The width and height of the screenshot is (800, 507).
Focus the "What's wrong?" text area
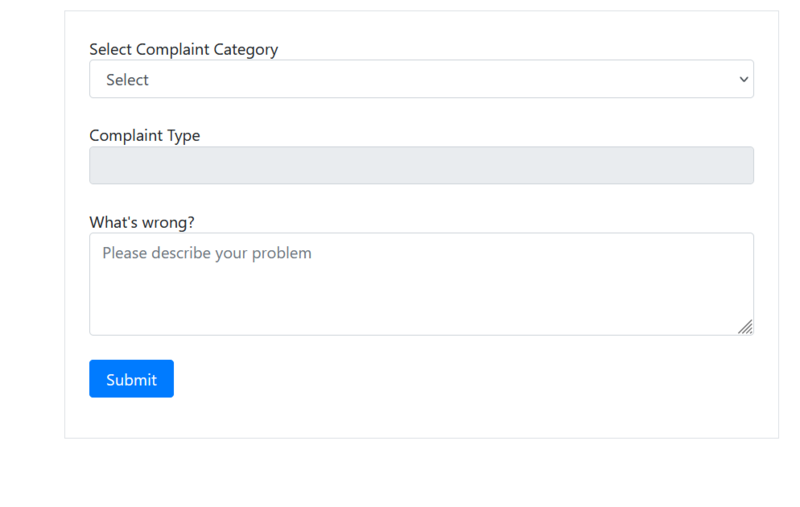coord(421,284)
